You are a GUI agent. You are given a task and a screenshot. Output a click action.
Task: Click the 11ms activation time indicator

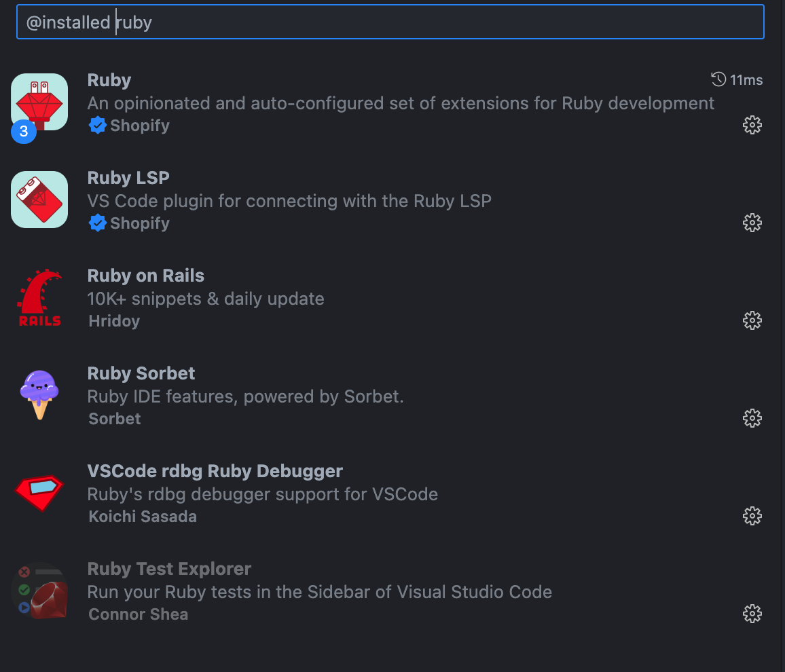737,80
